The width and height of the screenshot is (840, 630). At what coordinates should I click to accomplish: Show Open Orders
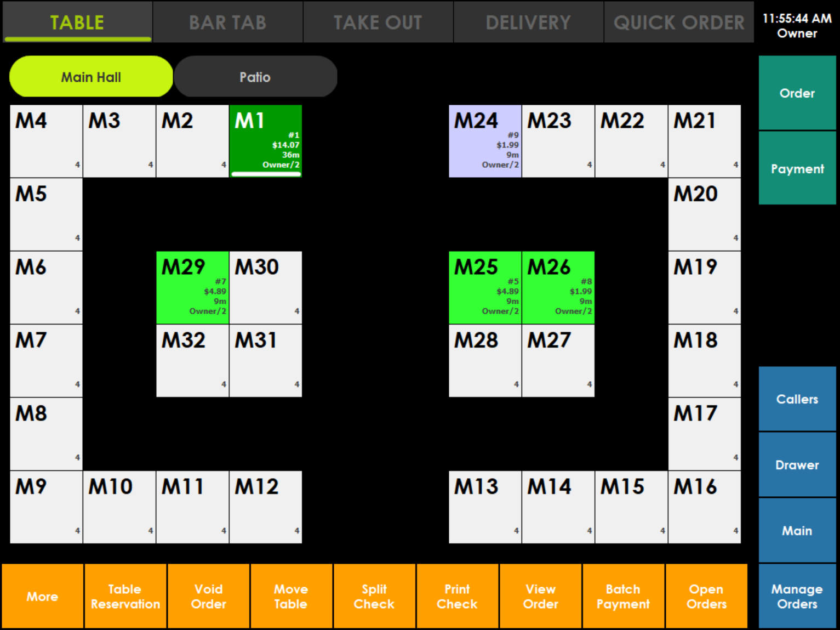(707, 596)
